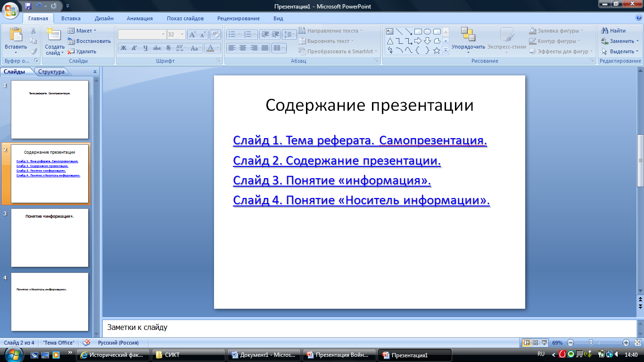Open the Заменить replace dropdown
The width and height of the screenshot is (644, 362).
(x=620, y=41)
